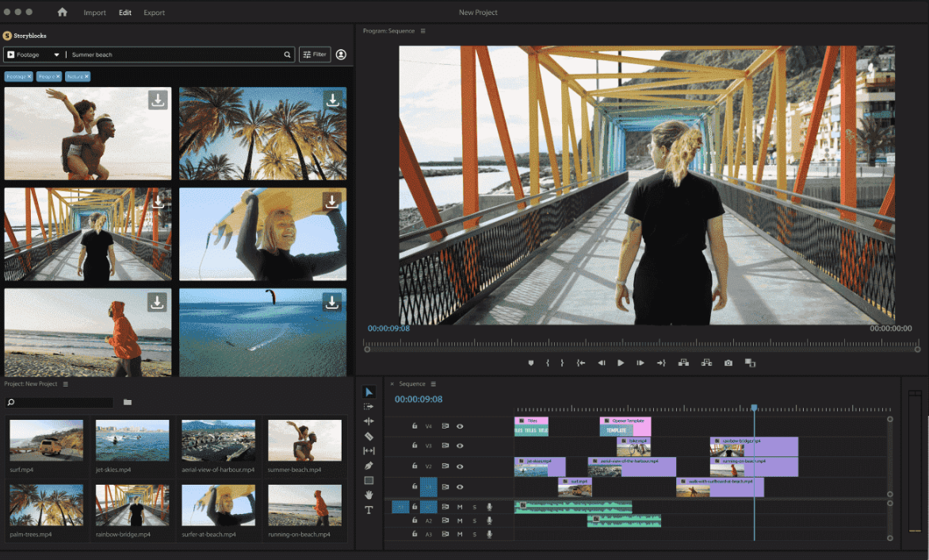Hide video track V4 with its eye toggle

[460, 426]
